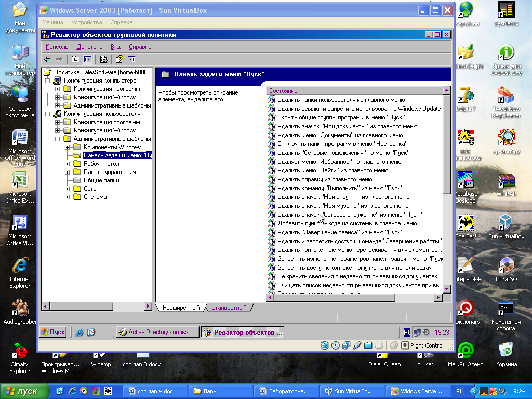Click the Up one level folder icon
The width and height of the screenshot is (532, 399).
pyautogui.click(x=75, y=59)
